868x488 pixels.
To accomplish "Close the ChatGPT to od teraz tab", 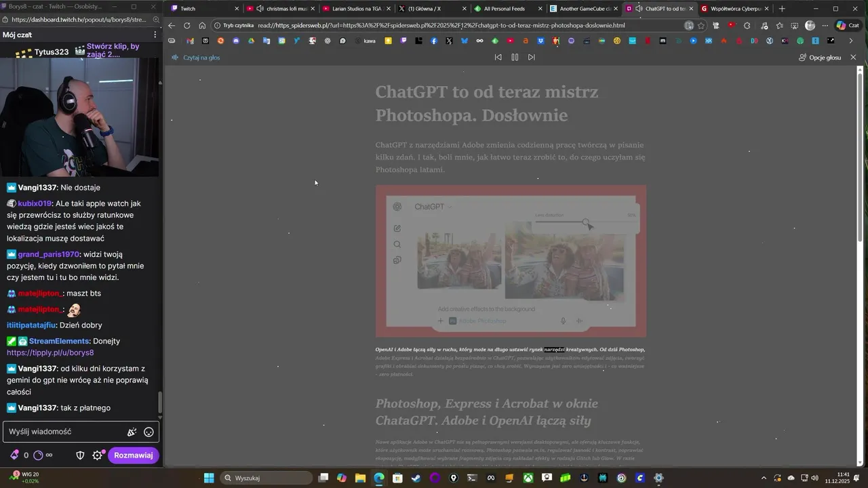I will click(691, 9).
